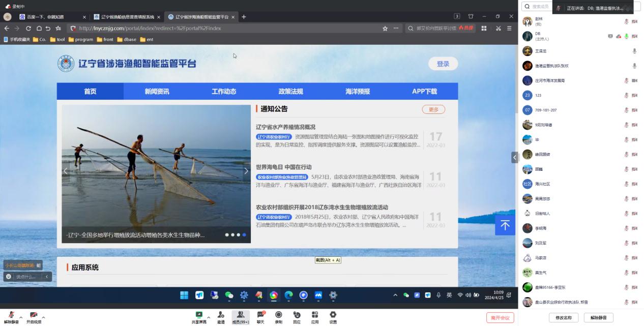Start recording with the 录制 icon
644x326 pixels.
[278, 315]
